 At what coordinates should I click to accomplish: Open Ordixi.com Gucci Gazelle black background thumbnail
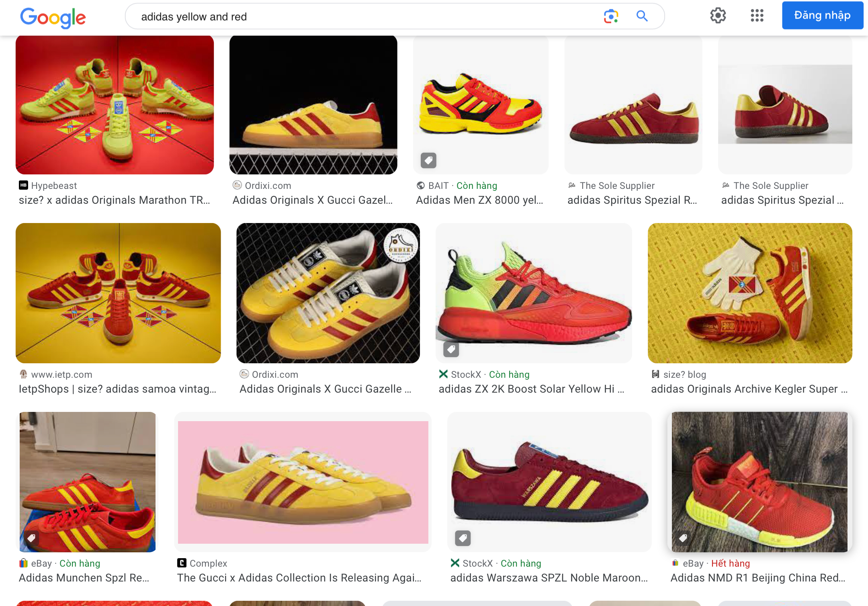[313, 105]
